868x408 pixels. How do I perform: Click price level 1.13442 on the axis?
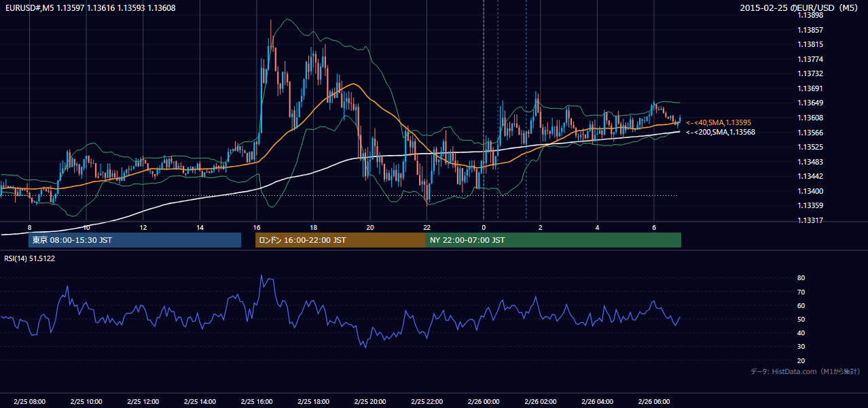click(810, 176)
